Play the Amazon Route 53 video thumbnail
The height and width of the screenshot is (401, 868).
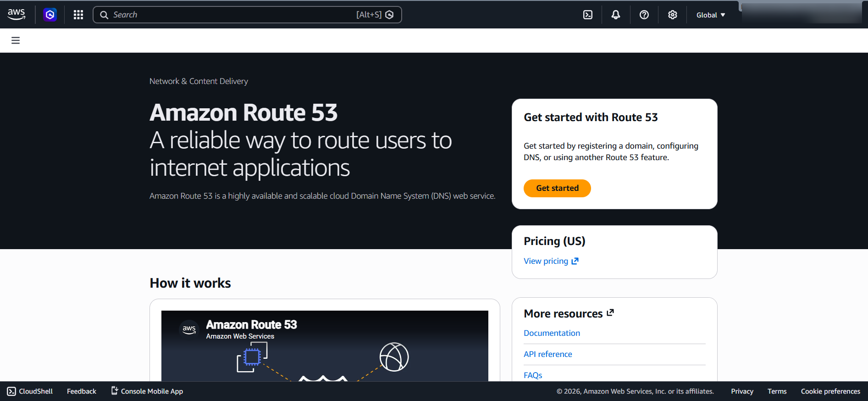[325, 346]
